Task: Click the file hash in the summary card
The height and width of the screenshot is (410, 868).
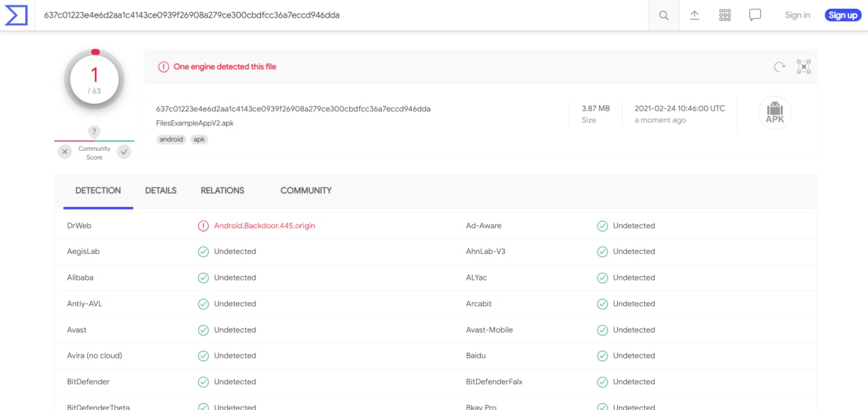Action: 293,109
